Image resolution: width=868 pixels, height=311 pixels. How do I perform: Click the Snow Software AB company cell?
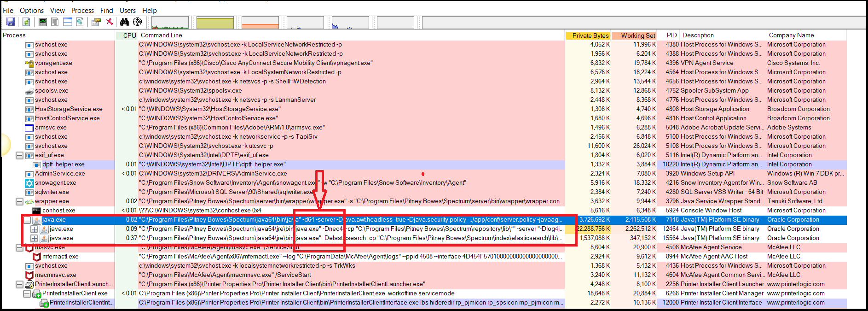792,183
